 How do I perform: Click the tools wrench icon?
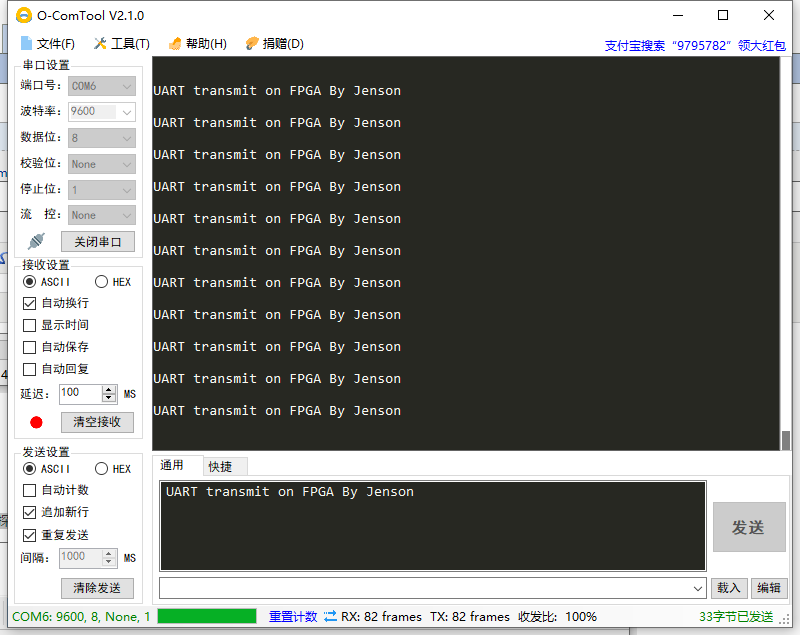click(x=100, y=43)
